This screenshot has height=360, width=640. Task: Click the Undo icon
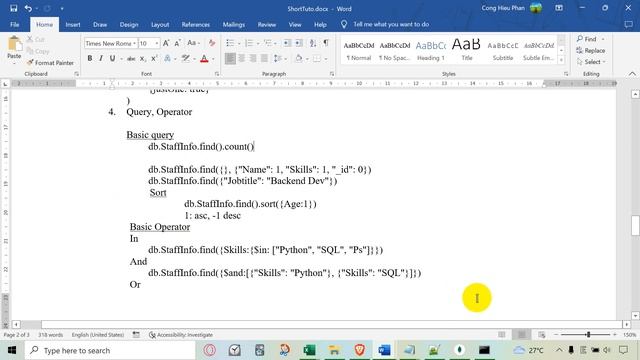click(x=28, y=8)
